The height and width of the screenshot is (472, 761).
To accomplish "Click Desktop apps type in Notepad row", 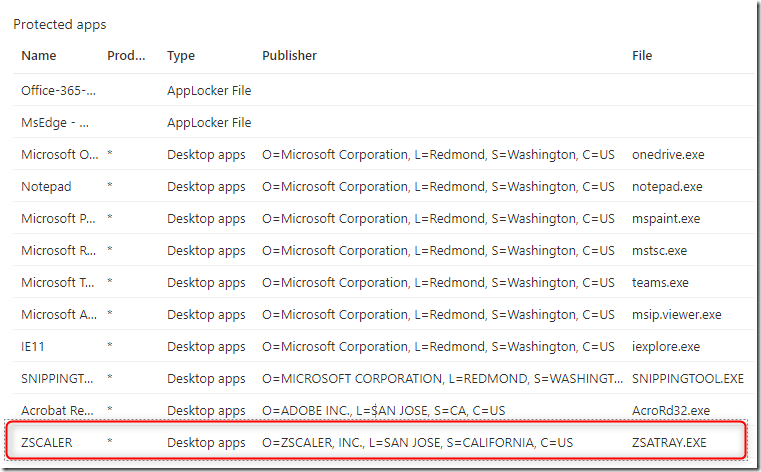I will [206, 187].
